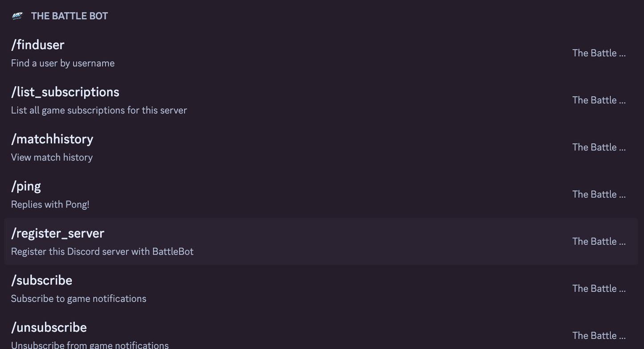Image resolution: width=644 pixels, height=349 pixels.
Task: Select the THE BATTLE BOT header title
Action: pos(70,16)
